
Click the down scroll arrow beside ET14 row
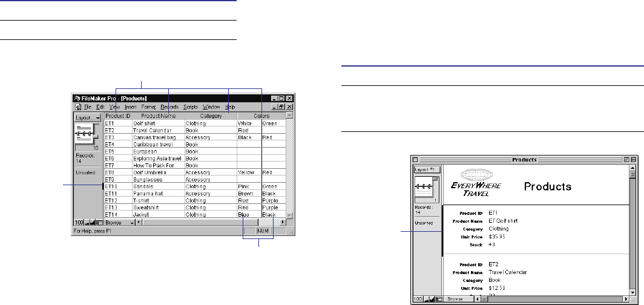(x=289, y=215)
